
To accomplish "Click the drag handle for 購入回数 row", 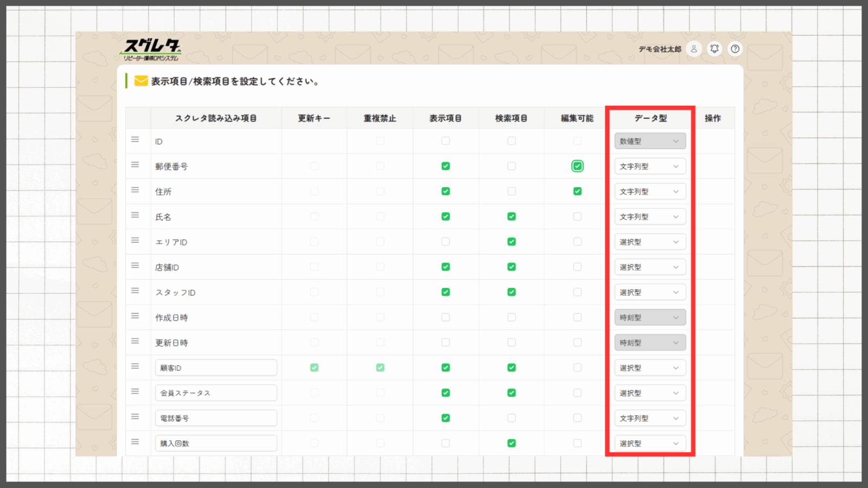I will [135, 442].
